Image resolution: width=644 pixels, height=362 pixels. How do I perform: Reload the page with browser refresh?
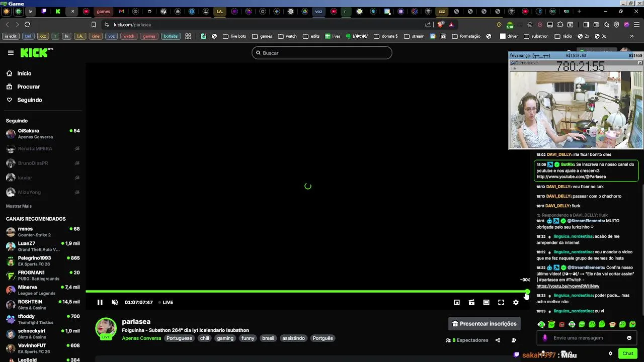pyautogui.click(x=27, y=24)
